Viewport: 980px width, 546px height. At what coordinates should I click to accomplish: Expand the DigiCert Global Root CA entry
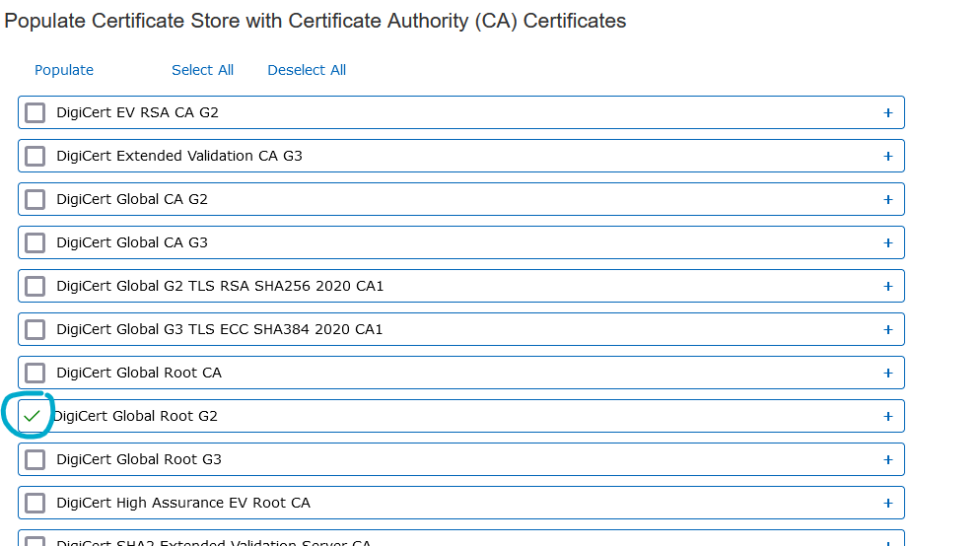click(888, 373)
